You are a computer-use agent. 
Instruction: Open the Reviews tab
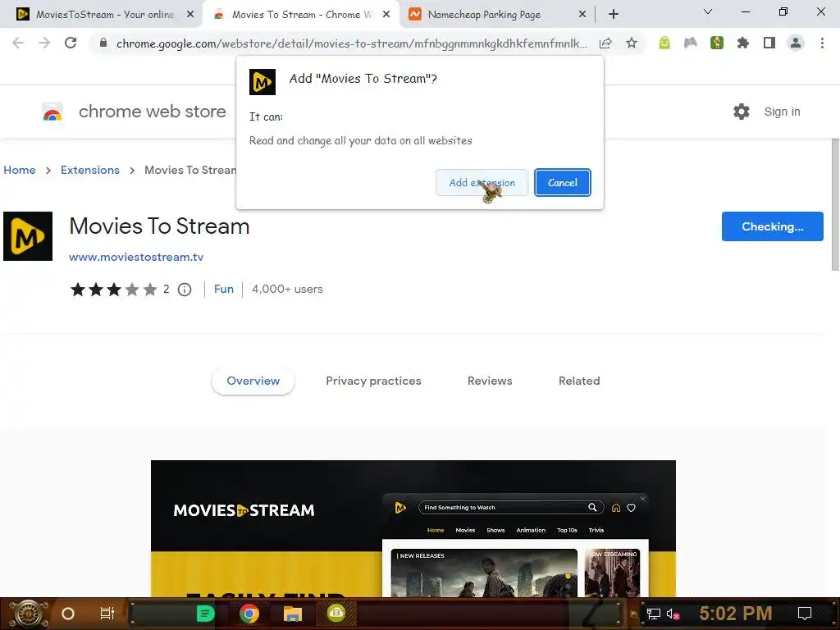(490, 381)
